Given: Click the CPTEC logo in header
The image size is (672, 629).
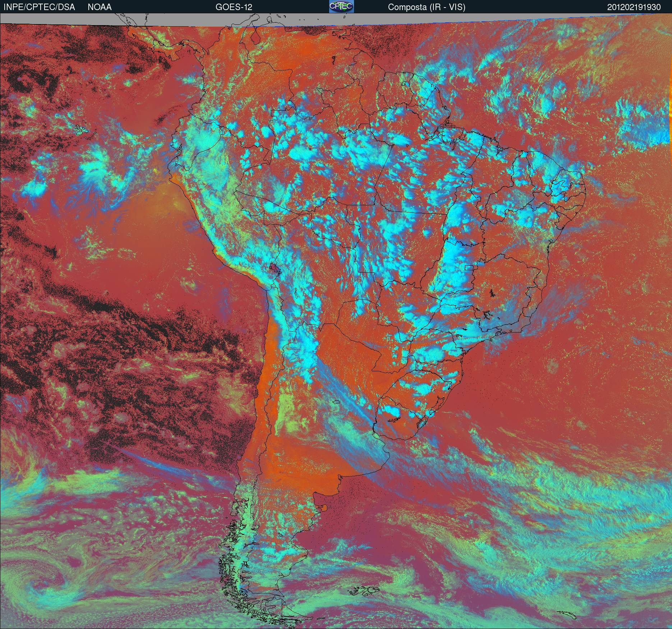Looking at the screenshot, I should pyautogui.click(x=341, y=6).
